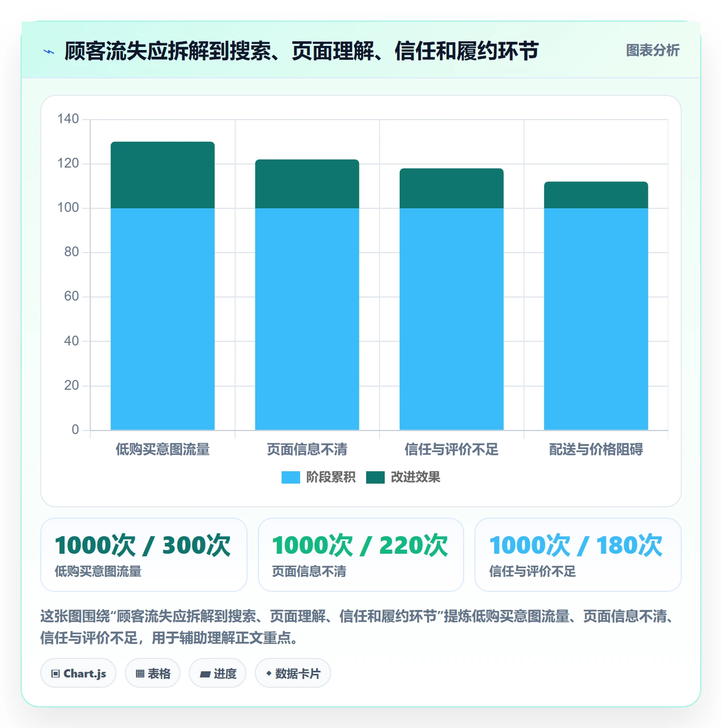Toggle the 改进效果 legend swatch
This screenshot has height=728, width=722.
[x=375, y=477]
